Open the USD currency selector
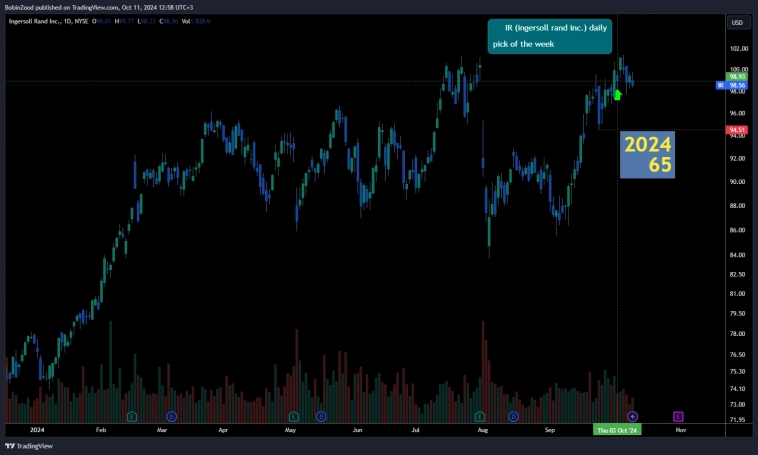758x455 pixels. coord(737,22)
